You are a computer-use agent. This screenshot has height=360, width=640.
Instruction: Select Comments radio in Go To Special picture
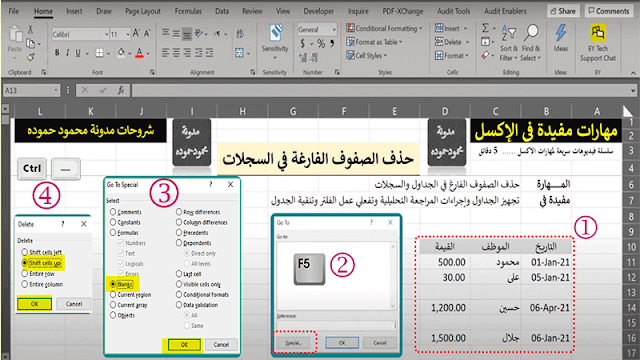pos(113,212)
